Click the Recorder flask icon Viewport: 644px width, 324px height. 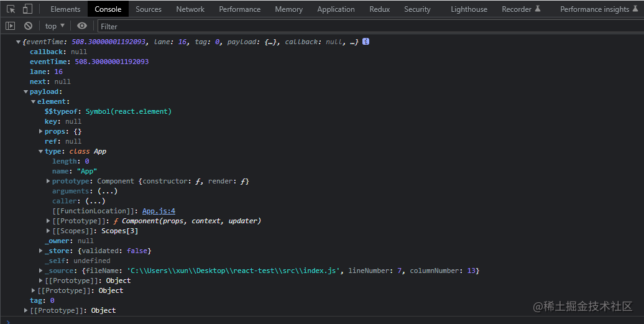[538, 9]
